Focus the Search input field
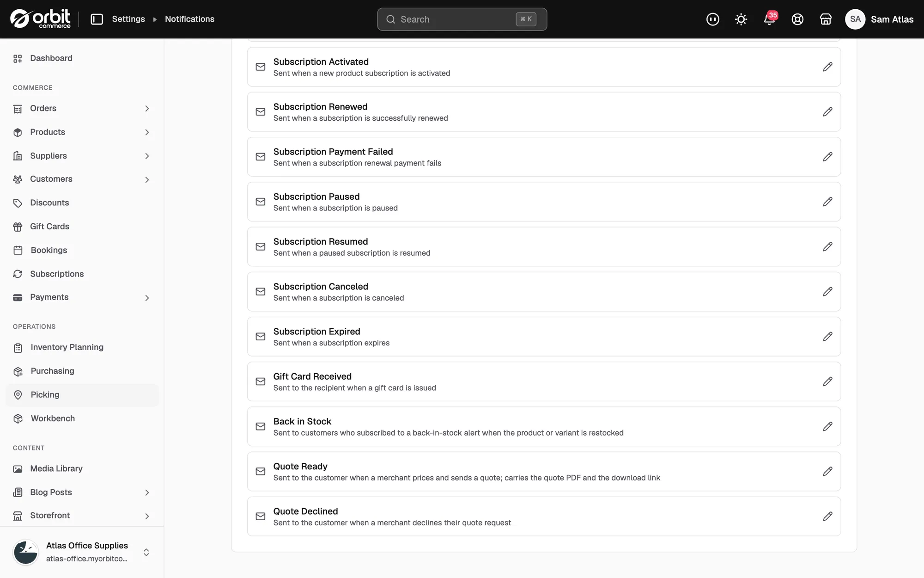 point(462,19)
